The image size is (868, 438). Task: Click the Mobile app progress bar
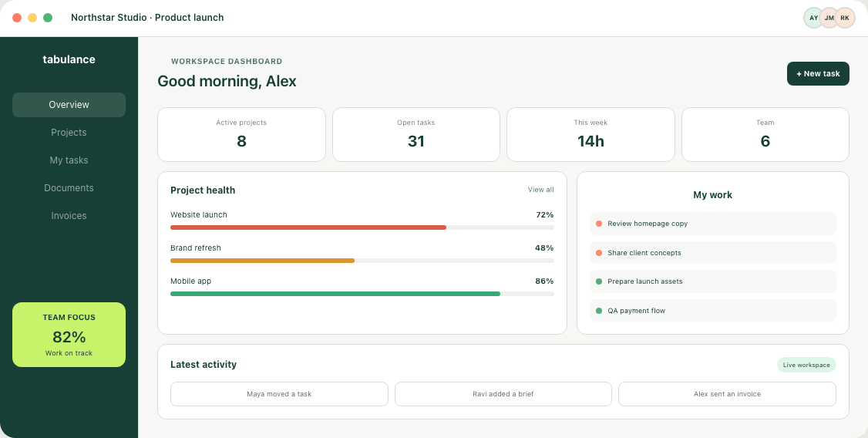(362, 294)
